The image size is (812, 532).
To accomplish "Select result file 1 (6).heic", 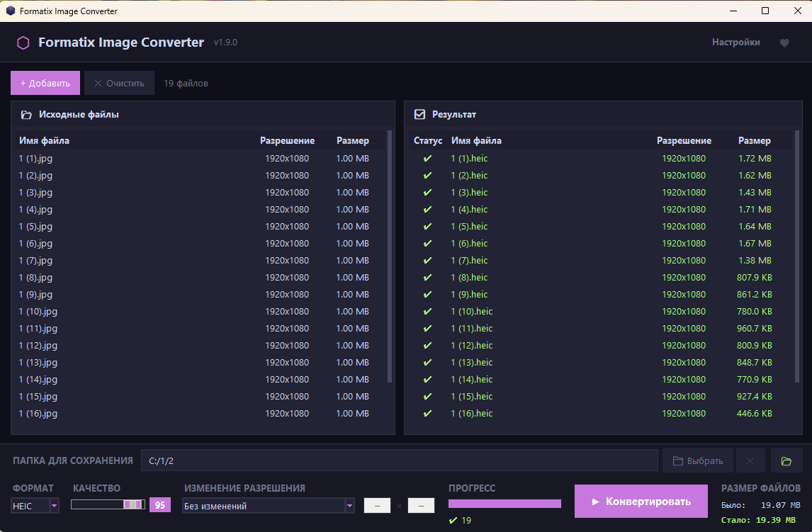I will [x=601, y=243].
